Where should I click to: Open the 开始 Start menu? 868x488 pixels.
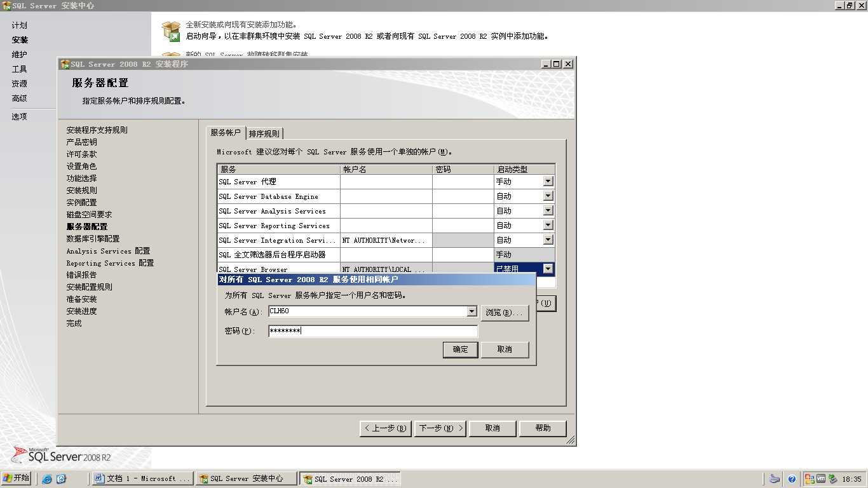(x=17, y=478)
